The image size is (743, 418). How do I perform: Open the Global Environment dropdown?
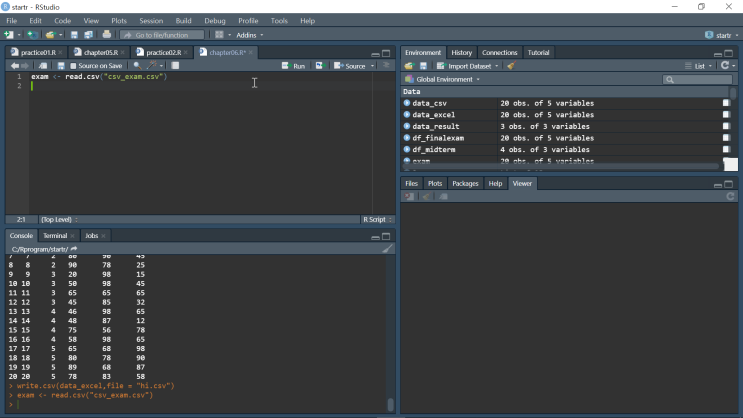tap(443, 79)
